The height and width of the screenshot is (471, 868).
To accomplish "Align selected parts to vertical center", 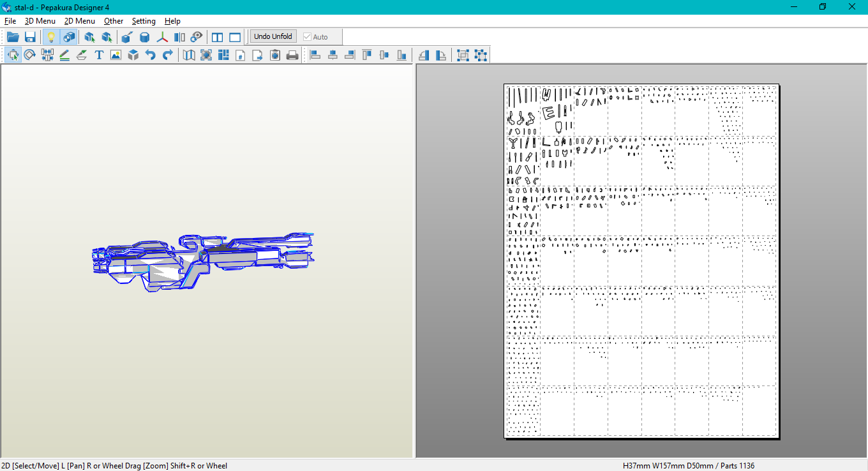I will pos(384,55).
